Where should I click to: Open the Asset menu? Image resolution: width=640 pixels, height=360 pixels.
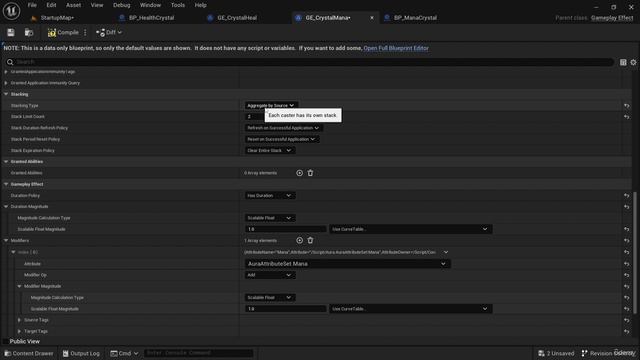tap(73, 5)
